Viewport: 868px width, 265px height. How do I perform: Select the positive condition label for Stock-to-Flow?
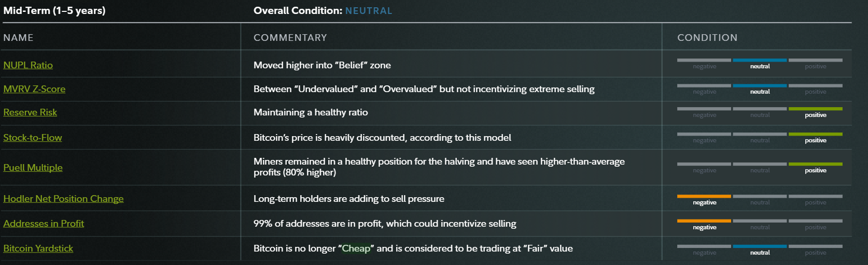coord(815,140)
